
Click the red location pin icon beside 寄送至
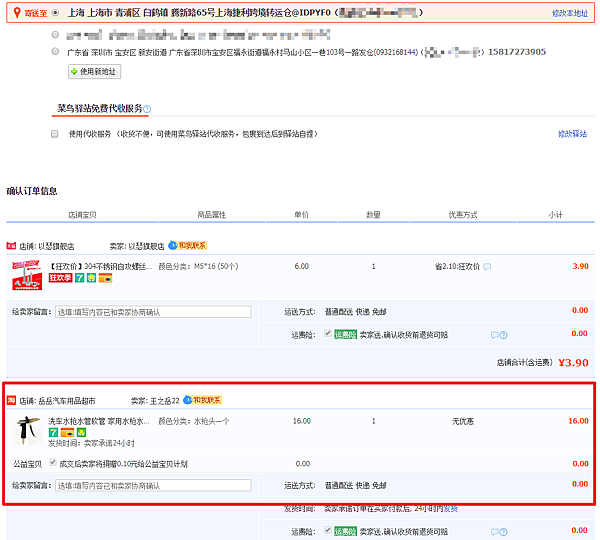(17, 13)
